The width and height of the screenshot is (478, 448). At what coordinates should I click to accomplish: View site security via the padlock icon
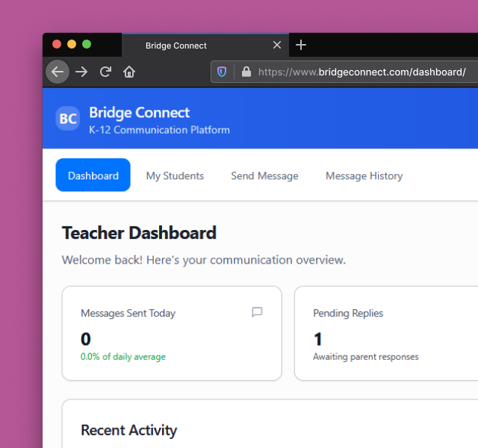point(246,72)
